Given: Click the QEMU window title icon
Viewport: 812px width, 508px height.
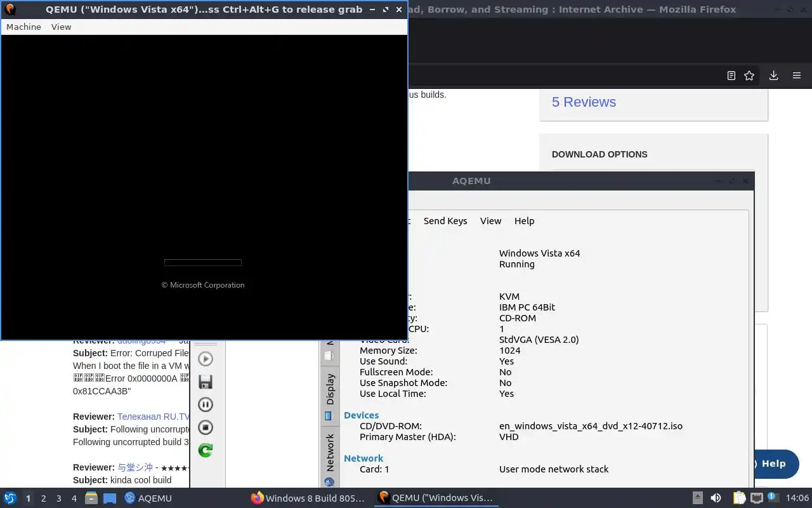Looking at the screenshot, I should (x=10, y=10).
